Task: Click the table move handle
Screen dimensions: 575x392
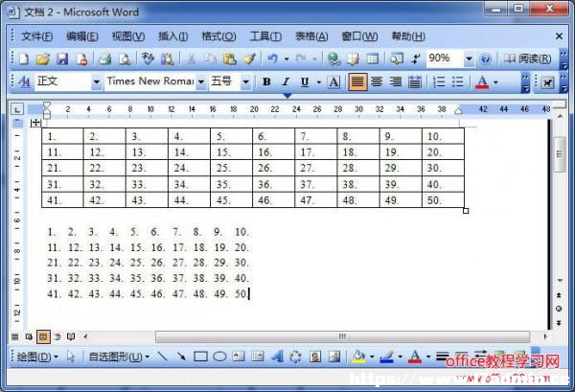Action: click(35, 123)
